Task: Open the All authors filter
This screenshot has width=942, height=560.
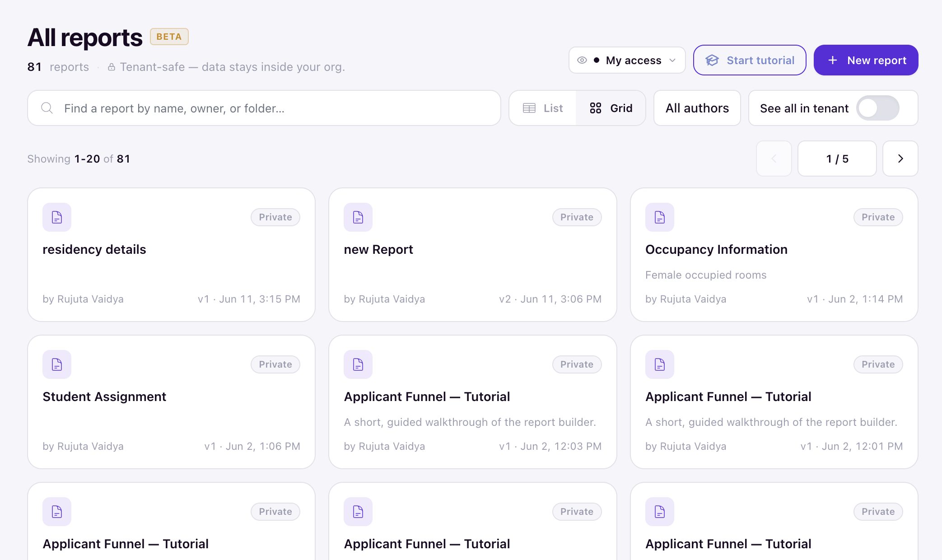Action: (697, 108)
